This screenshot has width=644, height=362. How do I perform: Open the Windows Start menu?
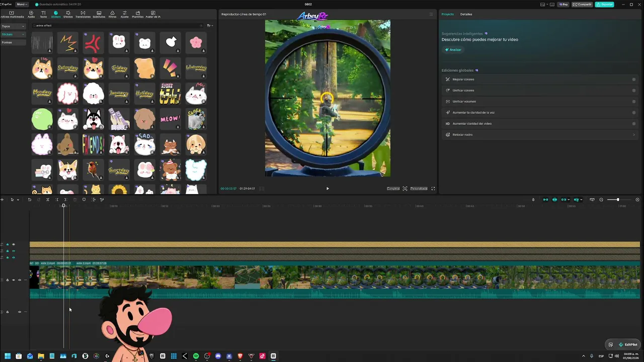click(x=8, y=356)
